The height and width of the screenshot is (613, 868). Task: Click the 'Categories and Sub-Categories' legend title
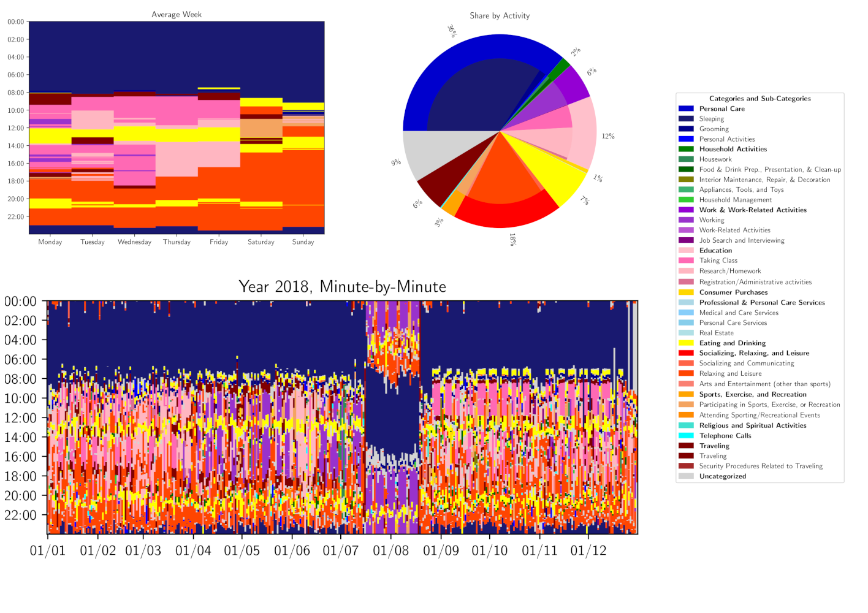click(x=759, y=99)
